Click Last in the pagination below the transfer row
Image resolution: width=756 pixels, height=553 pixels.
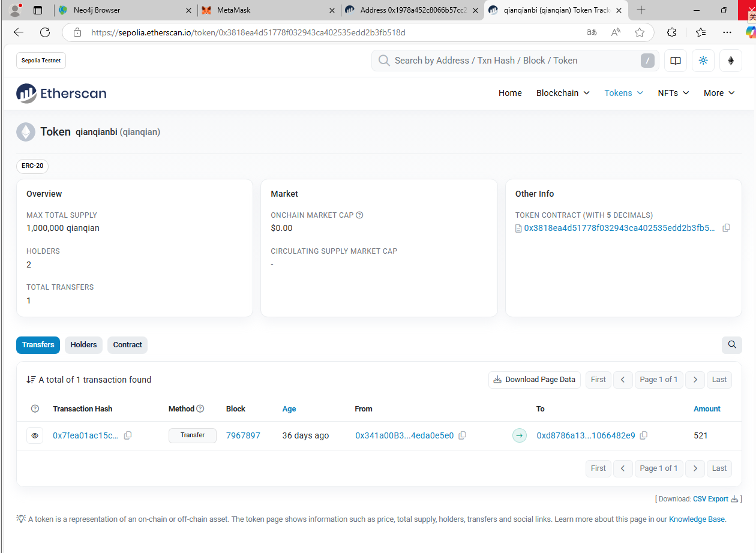[x=719, y=468]
